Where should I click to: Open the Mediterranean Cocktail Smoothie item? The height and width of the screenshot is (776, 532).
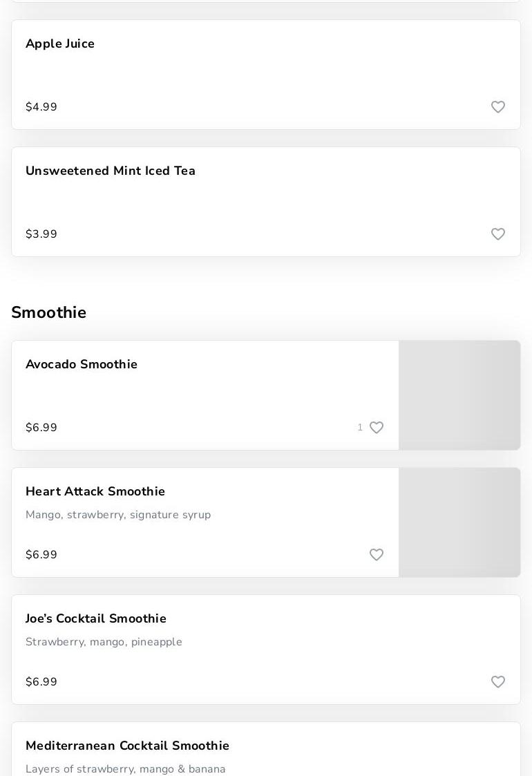click(x=127, y=746)
